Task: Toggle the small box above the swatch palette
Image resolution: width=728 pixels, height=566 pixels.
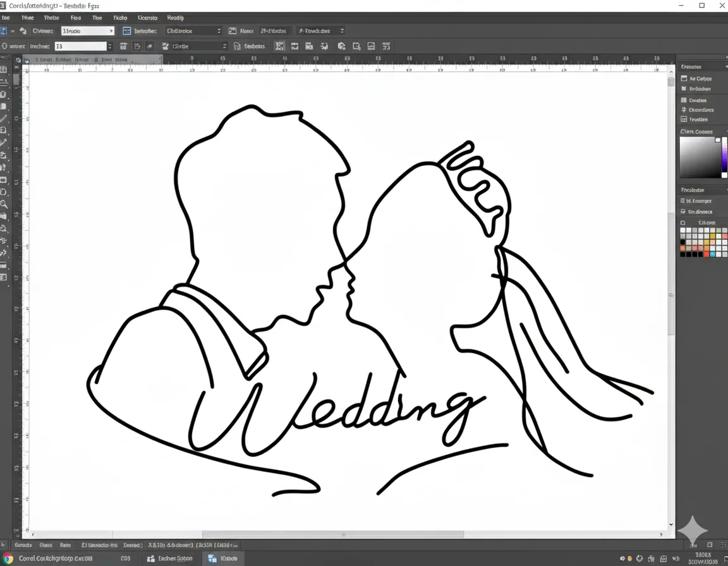Action: [x=682, y=223]
